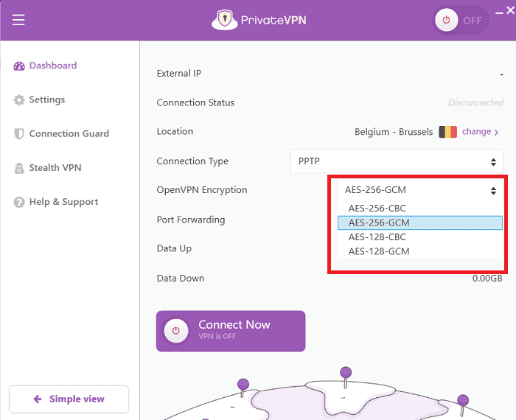Collapse the OpenVPN Encryption AES-256-GCM dropdown

click(420, 190)
